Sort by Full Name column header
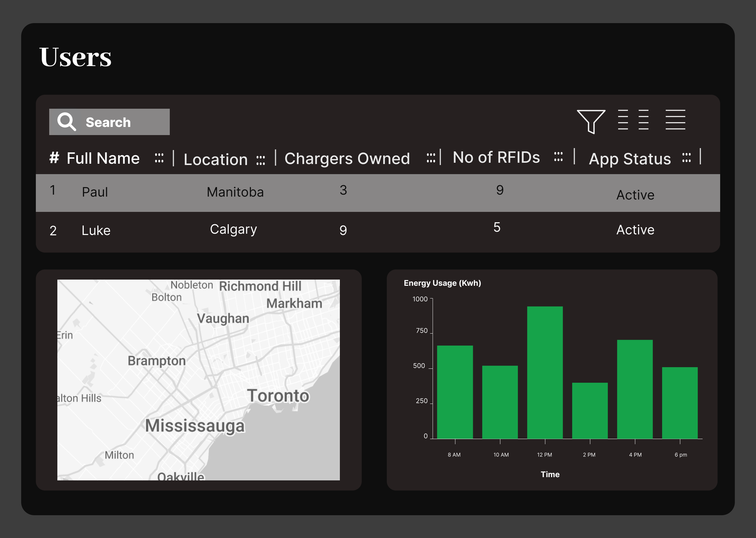This screenshot has width=756, height=538. tap(103, 159)
